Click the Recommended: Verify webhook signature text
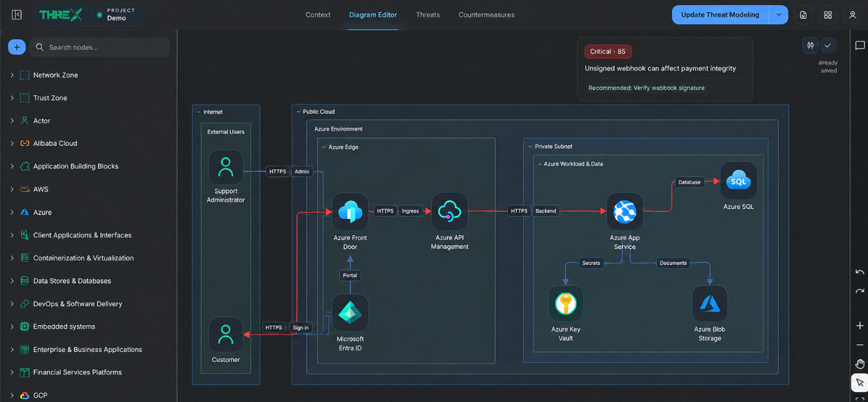The height and width of the screenshot is (402, 868). 647,88
